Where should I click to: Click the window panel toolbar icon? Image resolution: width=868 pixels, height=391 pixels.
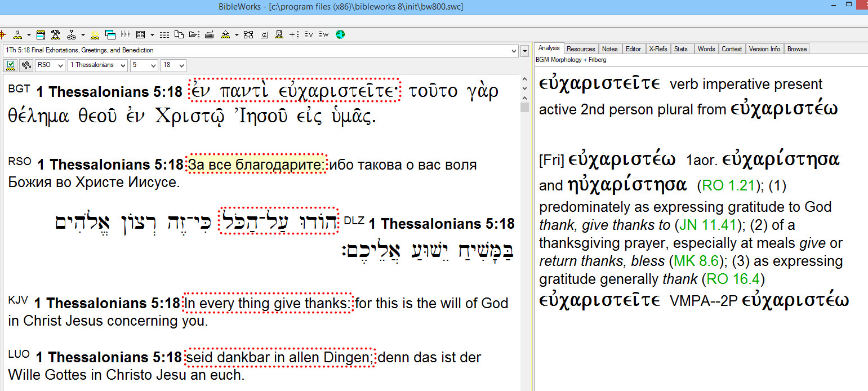(41, 34)
